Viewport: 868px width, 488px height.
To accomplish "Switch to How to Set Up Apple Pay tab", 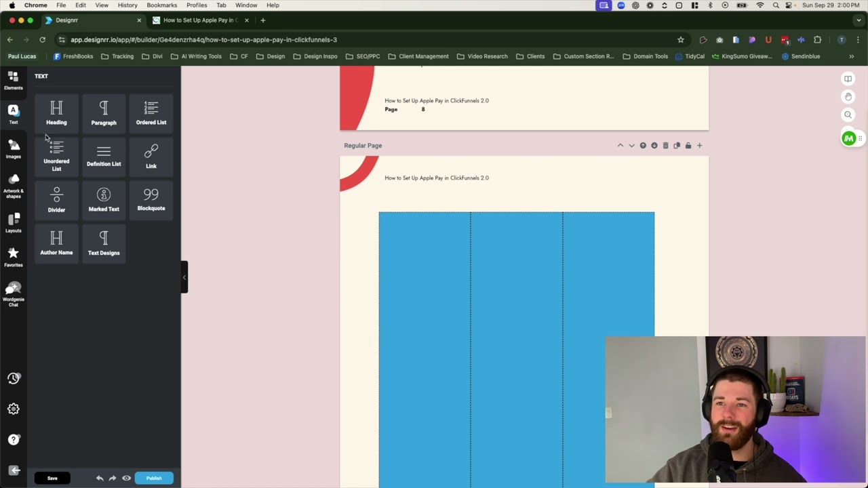I will (x=201, y=20).
